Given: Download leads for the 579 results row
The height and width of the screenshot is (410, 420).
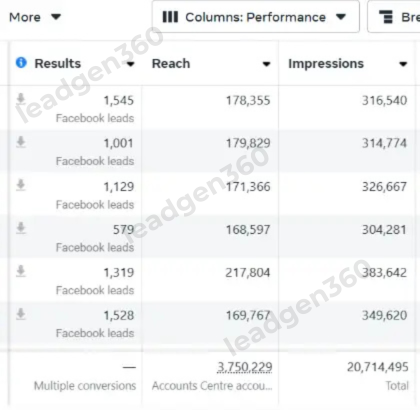Looking at the screenshot, I should click(x=21, y=228).
